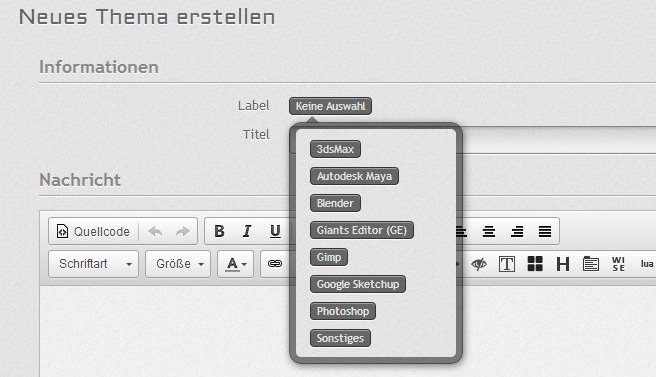Toggle italic text formatting
Image resolution: width=656 pixels, height=377 pixels.
pos(247,231)
